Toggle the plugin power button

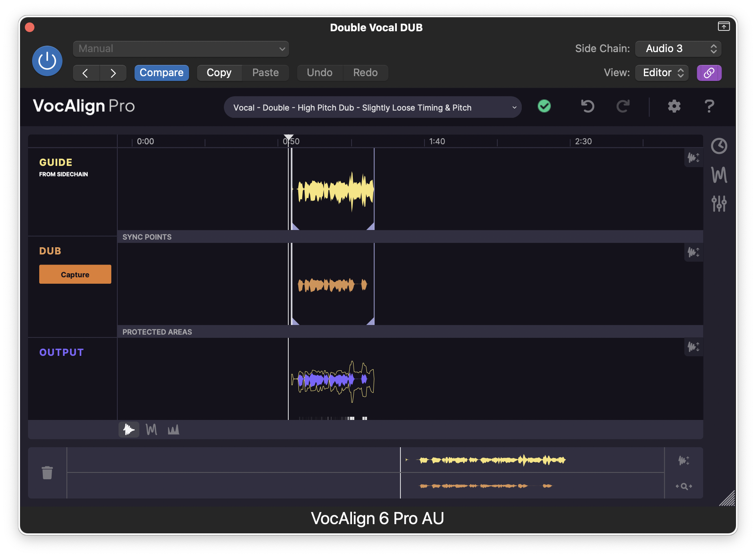47,61
